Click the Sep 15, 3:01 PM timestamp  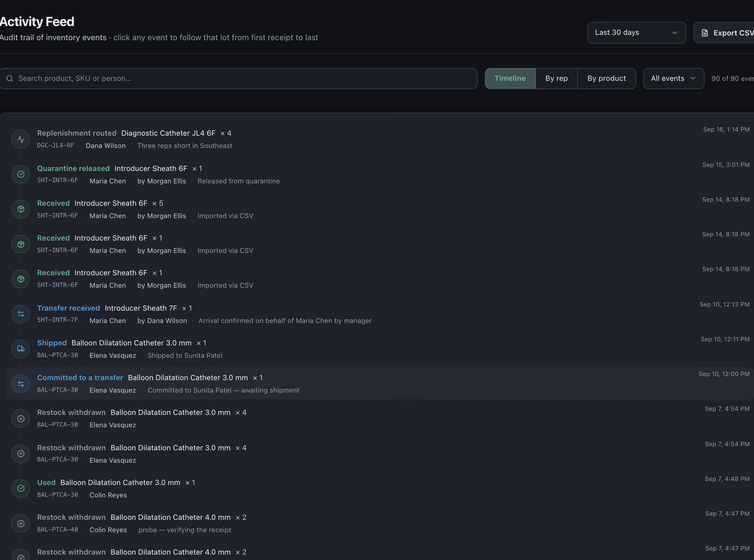(x=726, y=165)
